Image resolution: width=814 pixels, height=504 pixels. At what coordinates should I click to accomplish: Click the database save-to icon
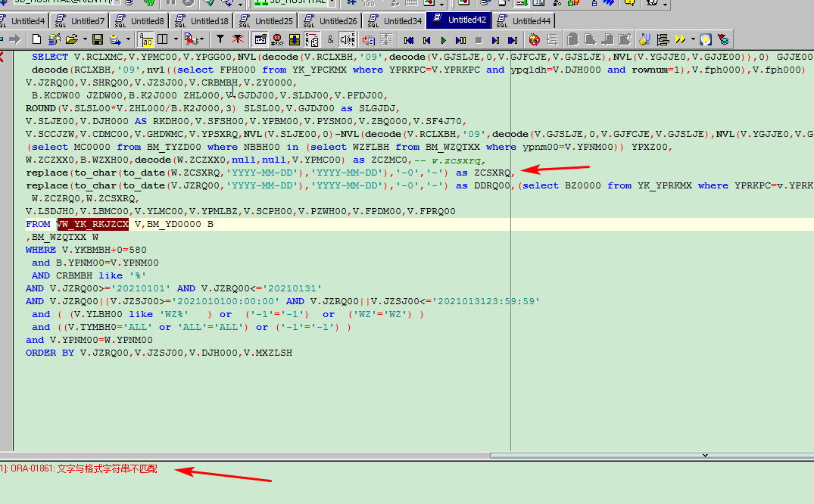115,39
